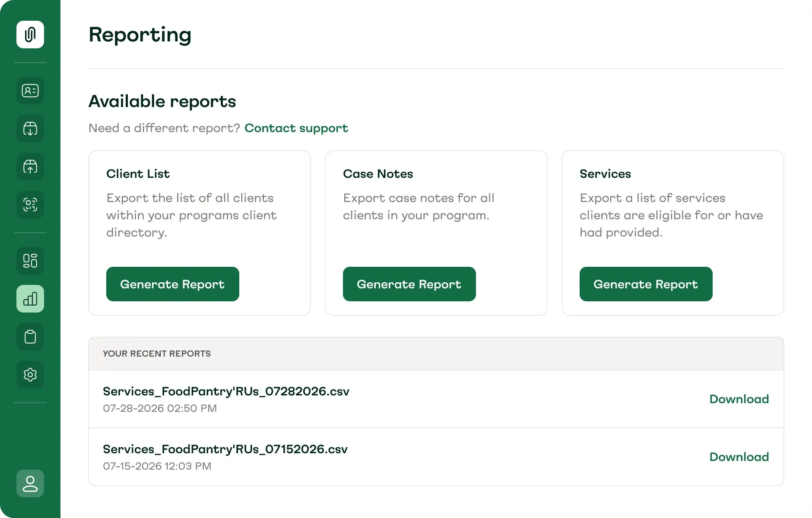The width and height of the screenshot is (812, 518).
Task: Open the clipboard sidebar icon
Action: click(x=30, y=337)
